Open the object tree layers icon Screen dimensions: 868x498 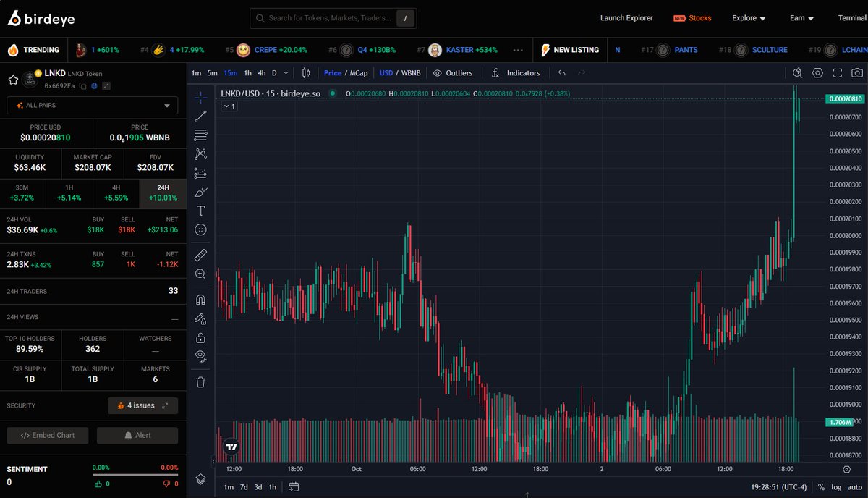(x=200, y=479)
